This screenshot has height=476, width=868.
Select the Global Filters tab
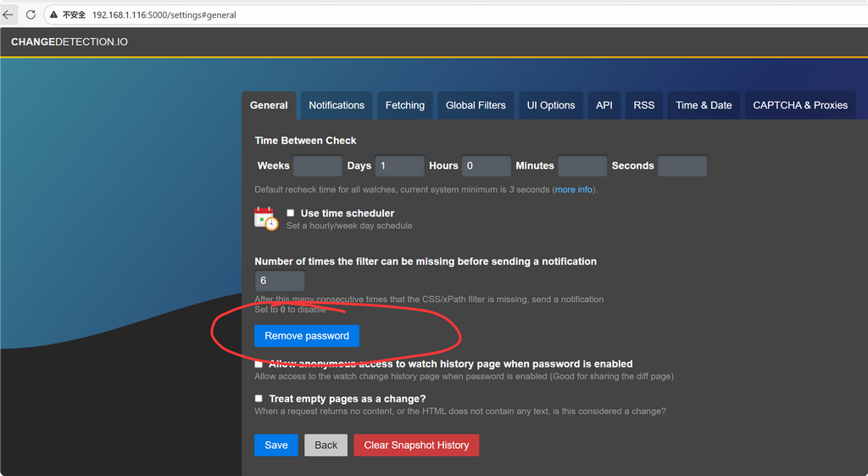click(476, 105)
